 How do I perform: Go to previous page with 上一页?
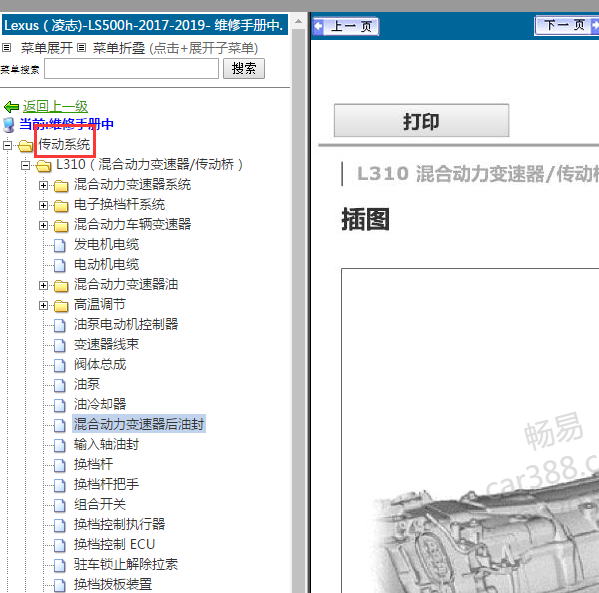(x=346, y=26)
